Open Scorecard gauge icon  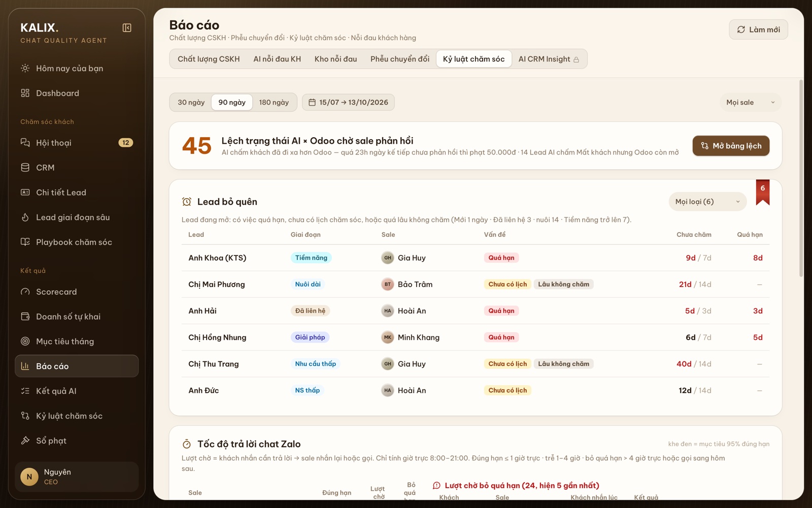coord(25,292)
